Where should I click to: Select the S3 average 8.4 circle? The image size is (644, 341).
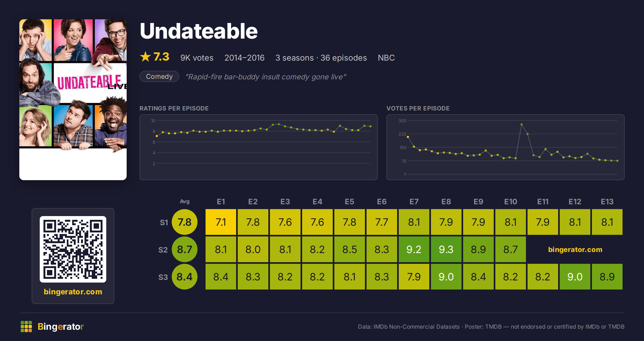[x=185, y=277]
